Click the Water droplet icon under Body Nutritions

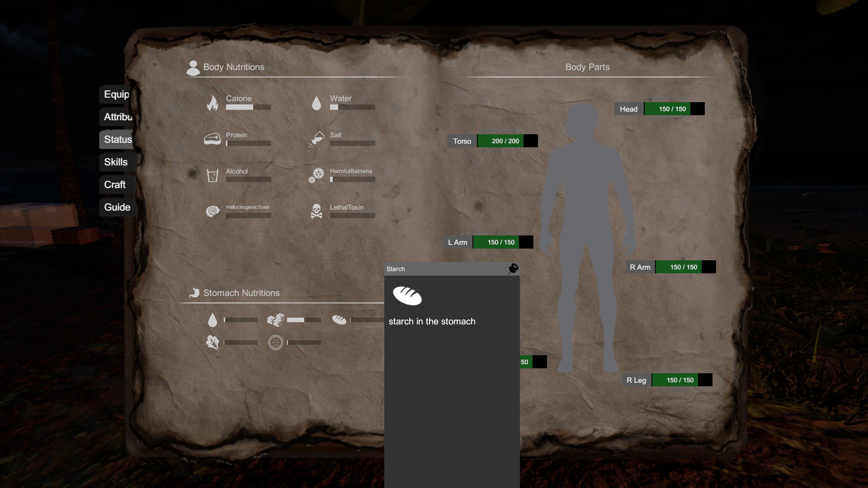tap(316, 103)
